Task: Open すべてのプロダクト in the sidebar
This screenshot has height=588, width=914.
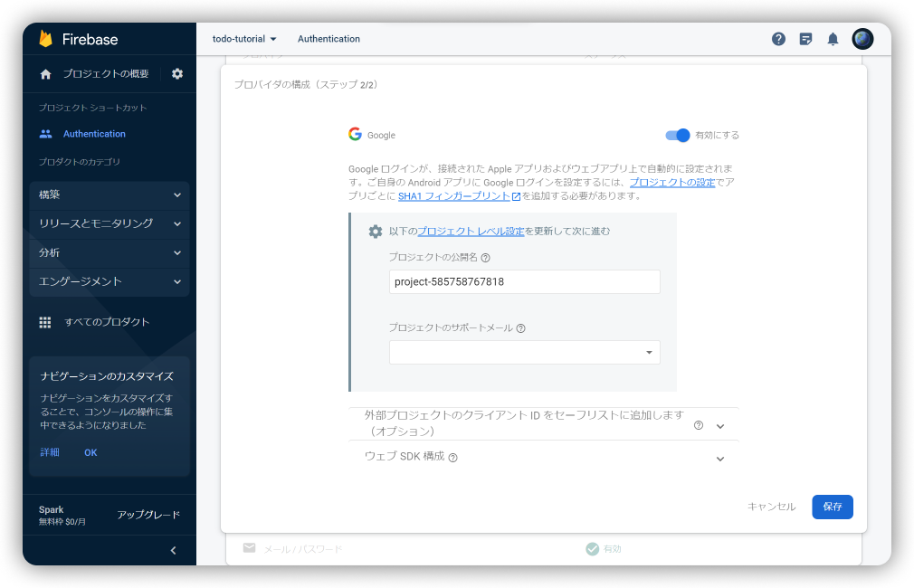Action: (x=108, y=322)
